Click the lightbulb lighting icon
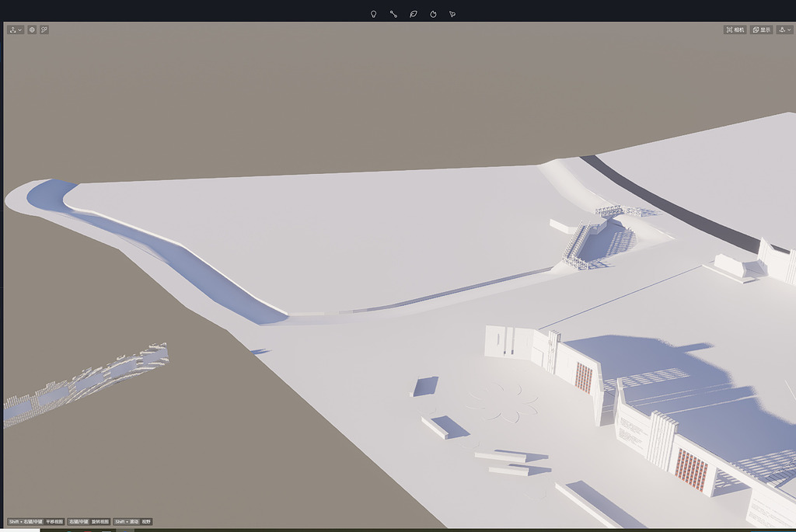The height and width of the screenshot is (532, 796). pos(373,14)
